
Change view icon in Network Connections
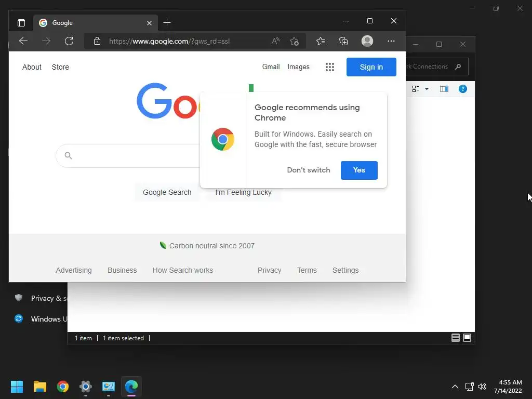pyautogui.click(x=416, y=89)
